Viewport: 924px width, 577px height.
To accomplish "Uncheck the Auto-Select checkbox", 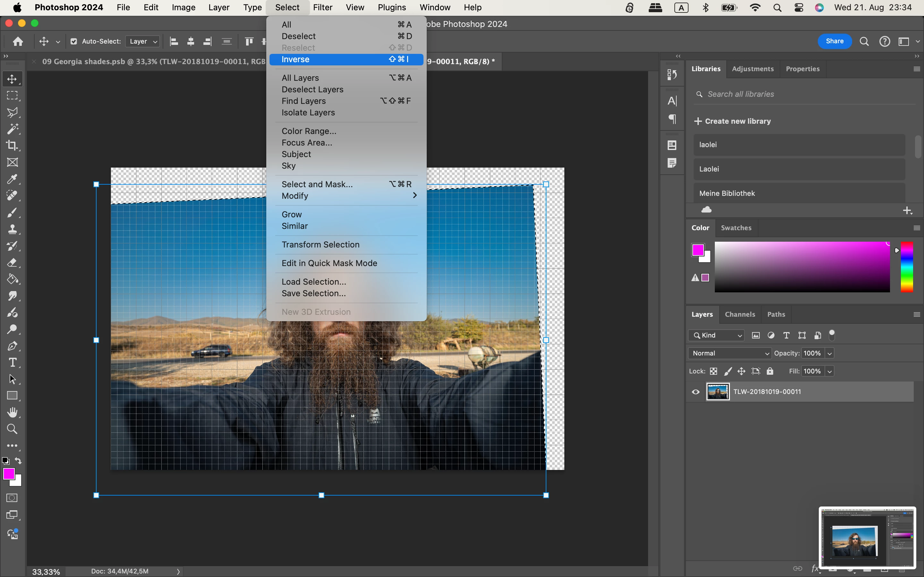I will pos(74,41).
